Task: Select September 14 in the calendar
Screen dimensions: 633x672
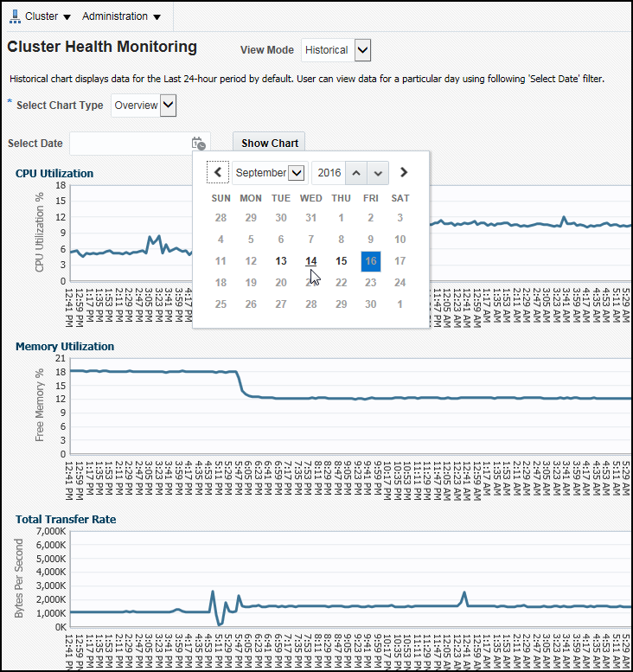Action: [311, 261]
